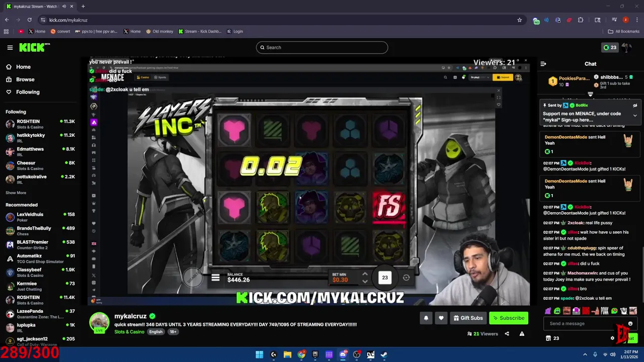This screenshot has height=362, width=644.
Task: Click the English language tag
Action: point(155,332)
